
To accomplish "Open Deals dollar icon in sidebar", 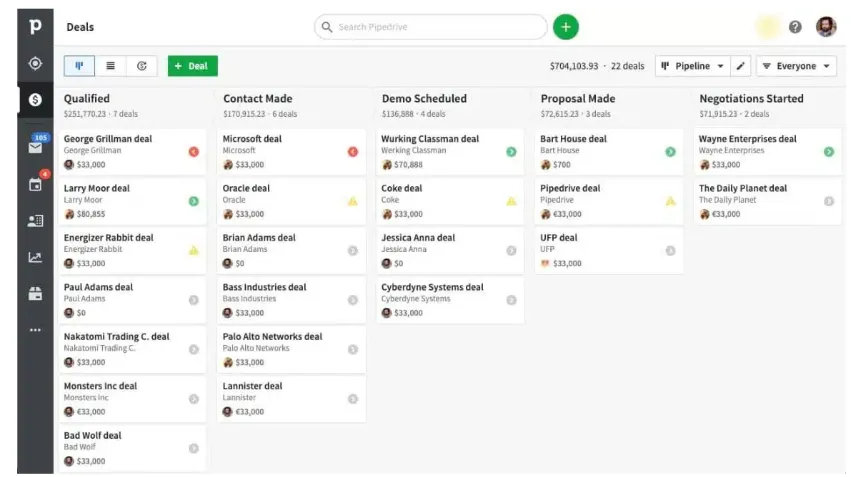I will tap(35, 99).
